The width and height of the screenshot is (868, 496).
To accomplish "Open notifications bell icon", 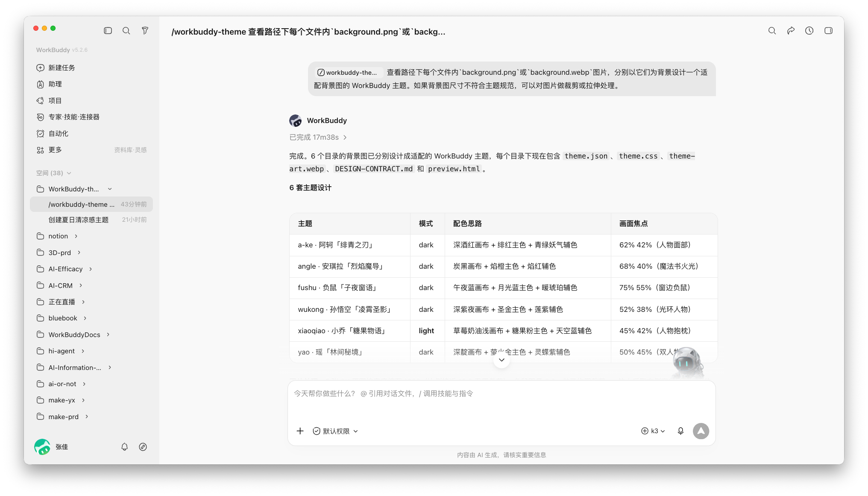I will coord(124,447).
